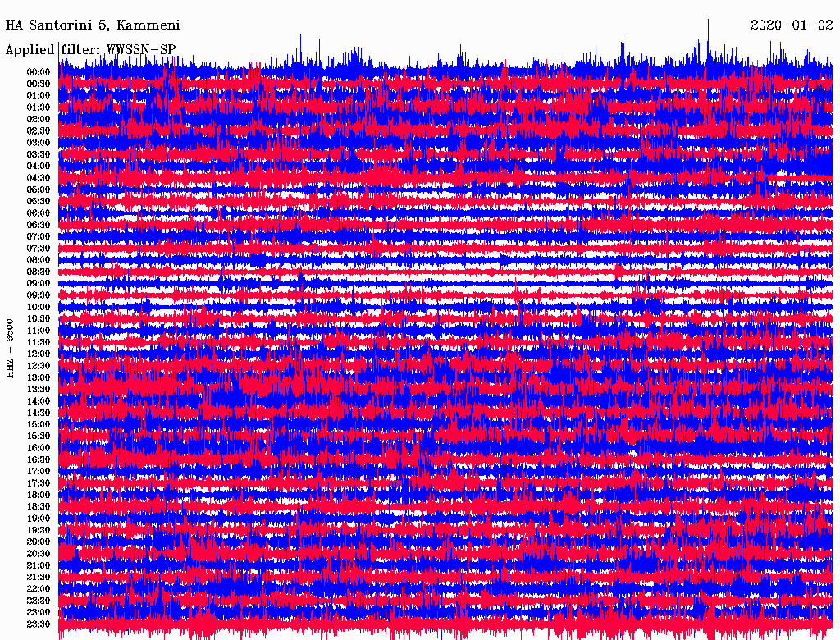Viewport: 840px width, 640px height.
Task: Select the 03:30 time label
Action: click(x=39, y=154)
